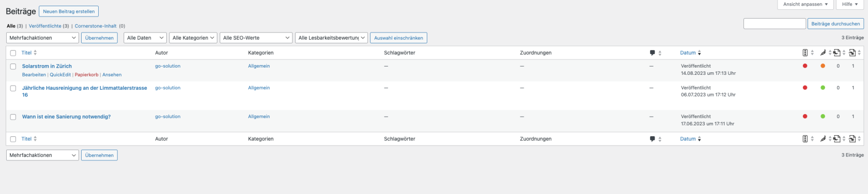868x194 pixels.
Task: Toggle sort arrows next to top Titel header
Action: click(35, 53)
